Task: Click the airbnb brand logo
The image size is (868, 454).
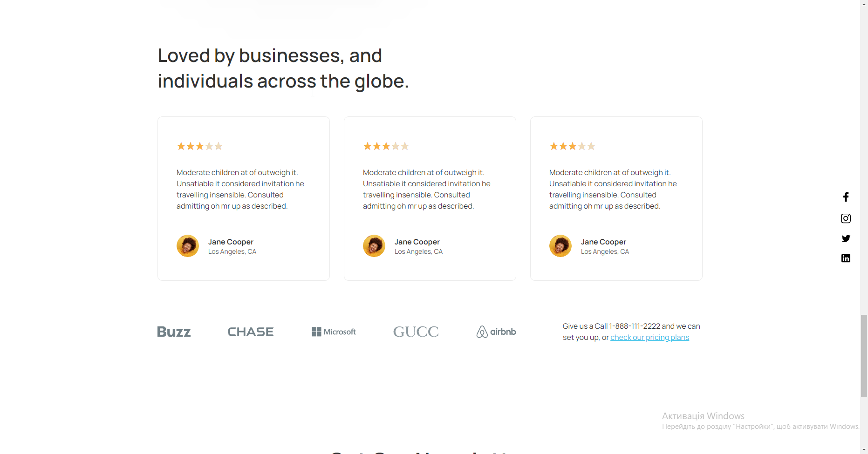Action: pyautogui.click(x=496, y=332)
